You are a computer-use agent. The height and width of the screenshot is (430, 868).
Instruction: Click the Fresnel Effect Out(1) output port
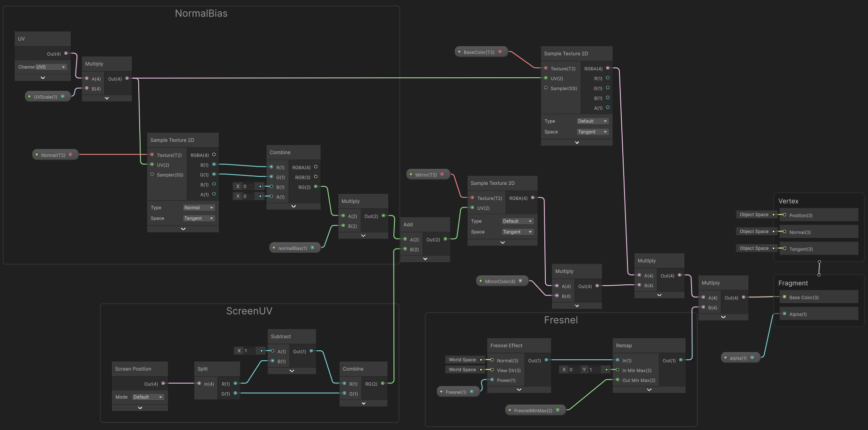point(546,360)
